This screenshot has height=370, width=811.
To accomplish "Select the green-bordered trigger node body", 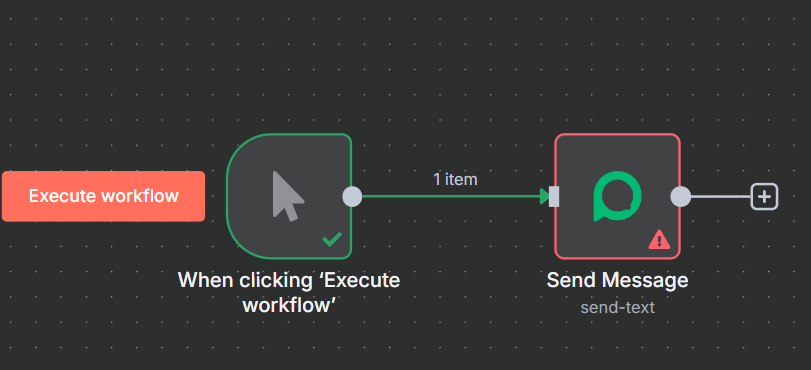I will pos(289,196).
